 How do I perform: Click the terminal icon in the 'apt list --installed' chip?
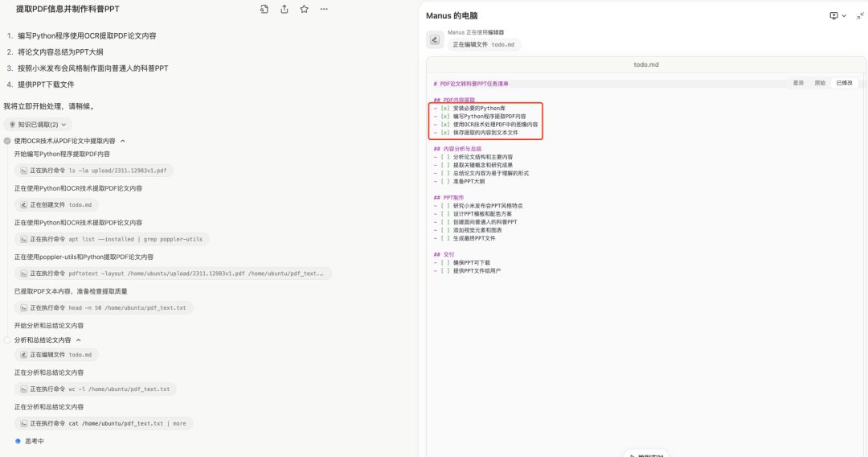[x=23, y=239]
